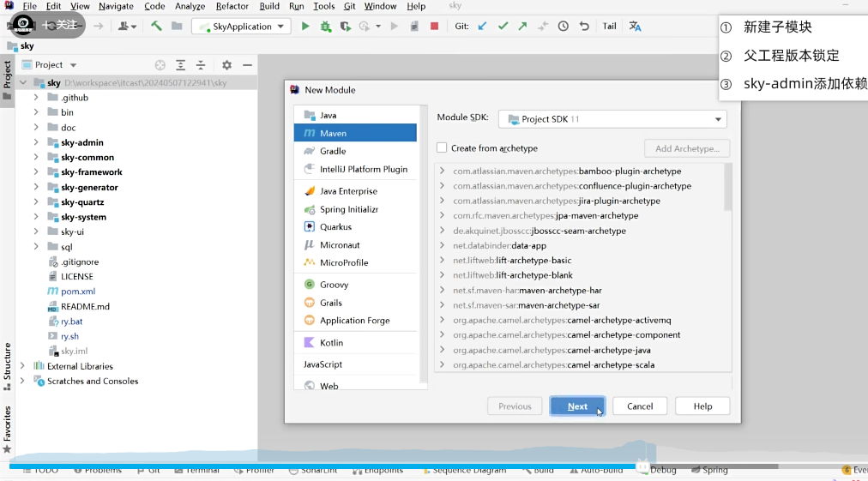Open pom.xml in project tree

click(77, 292)
